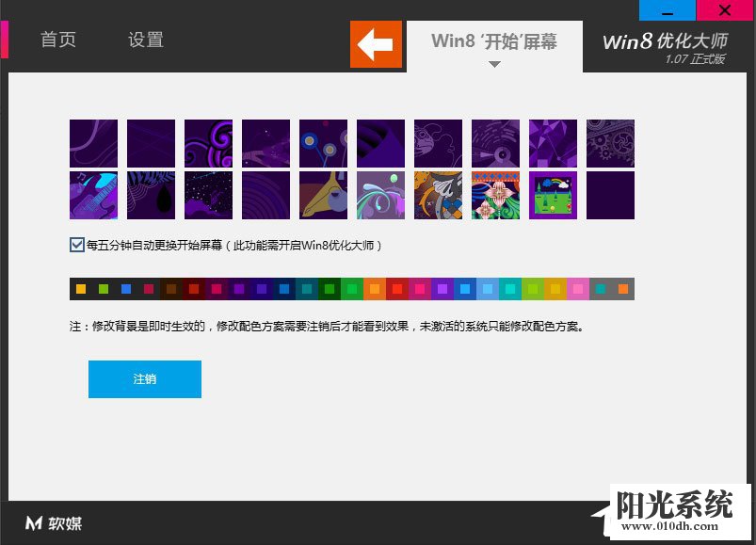
Task: Select the yellow color swatch
Action: pos(80,288)
